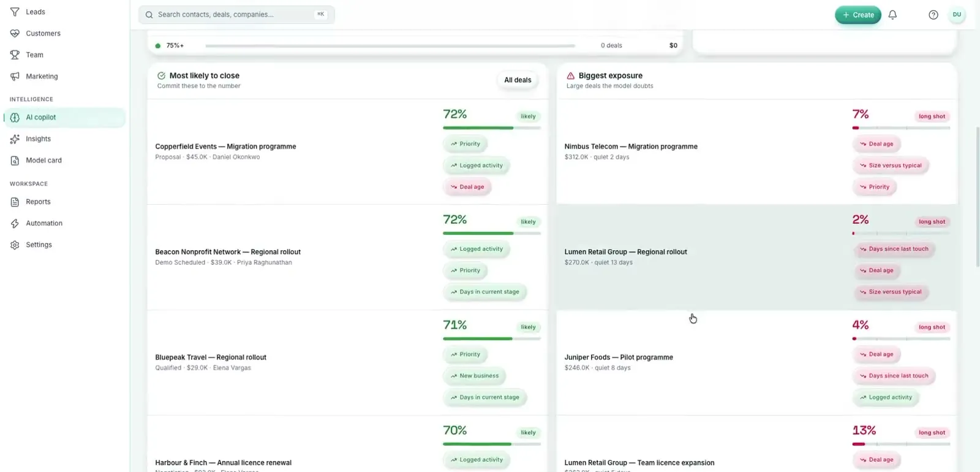This screenshot has height=472, width=980.
Task: Open Copperfield Events — Migration programme deal
Action: pos(347,151)
